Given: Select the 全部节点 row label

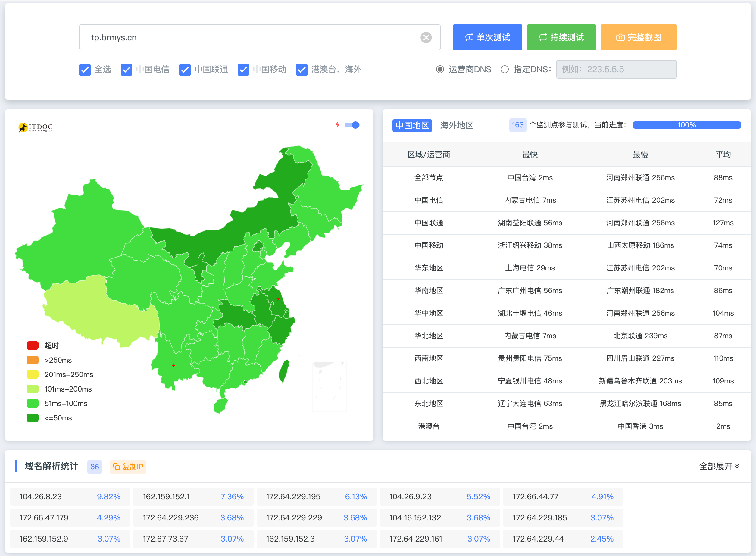Looking at the screenshot, I should [x=429, y=178].
